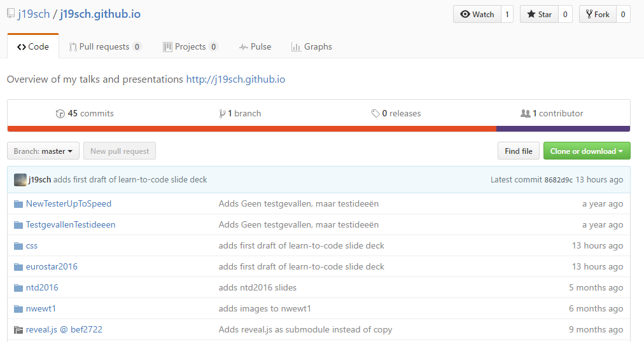The image size is (644, 342).
Task: Open the watchers count next to Watch
Action: coord(507,15)
